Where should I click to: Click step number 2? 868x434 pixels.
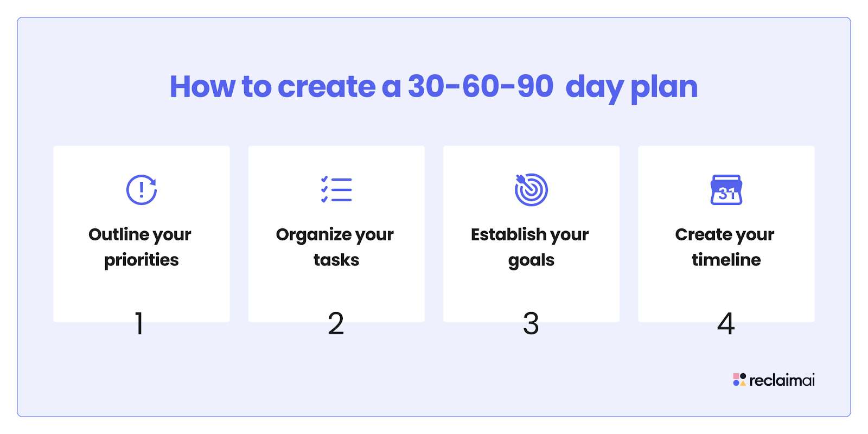pyautogui.click(x=336, y=323)
